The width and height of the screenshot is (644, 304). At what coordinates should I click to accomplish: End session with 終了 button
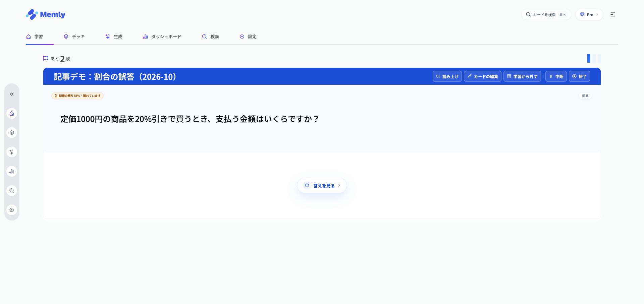click(x=580, y=76)
